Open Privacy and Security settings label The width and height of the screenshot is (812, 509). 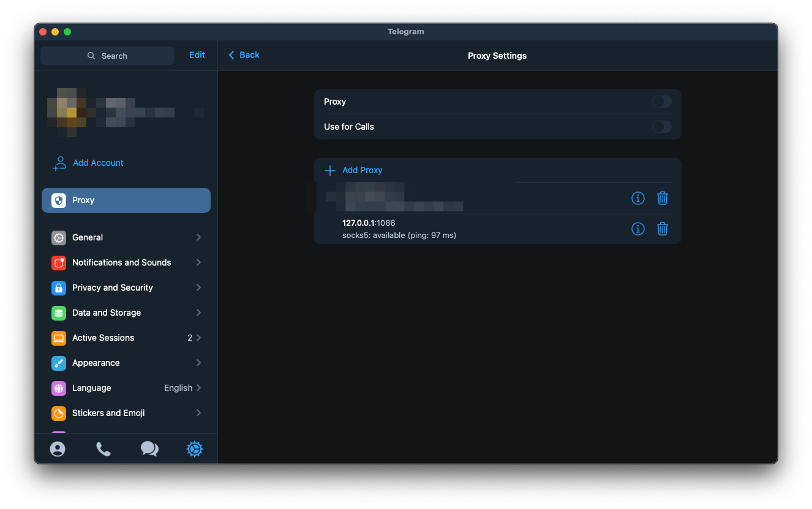(113, 288)
